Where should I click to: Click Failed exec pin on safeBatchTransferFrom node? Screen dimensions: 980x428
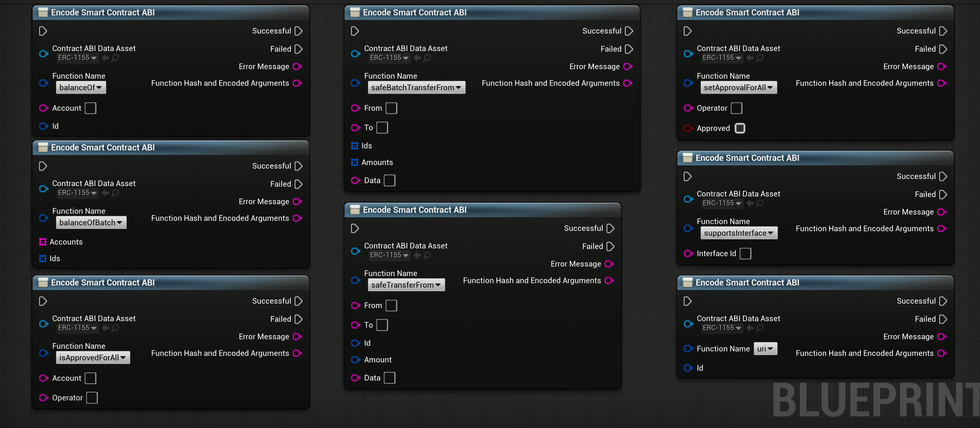click(x=629, y=49)
